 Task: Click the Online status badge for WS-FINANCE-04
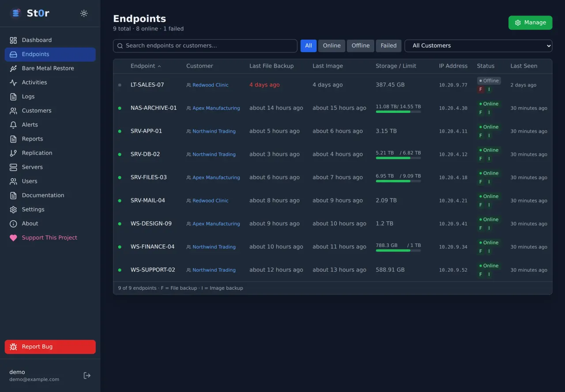[489, 243]
